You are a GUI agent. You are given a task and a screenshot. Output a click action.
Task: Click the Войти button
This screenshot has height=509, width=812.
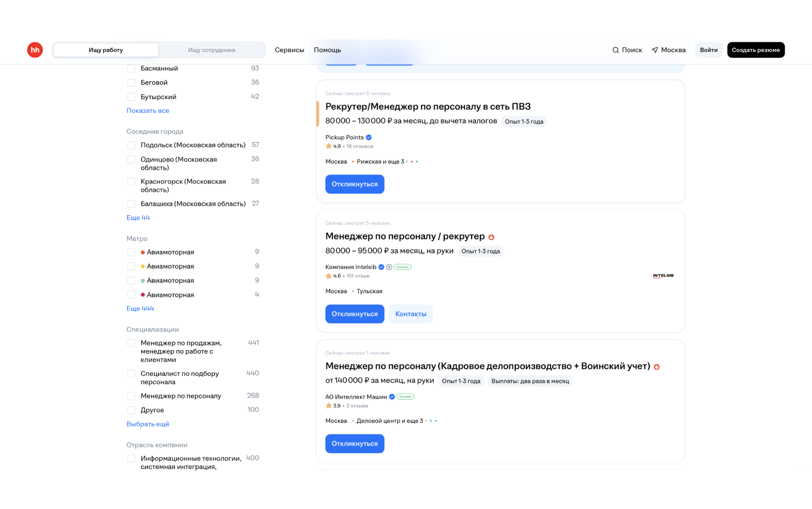(x=709, y=50)
